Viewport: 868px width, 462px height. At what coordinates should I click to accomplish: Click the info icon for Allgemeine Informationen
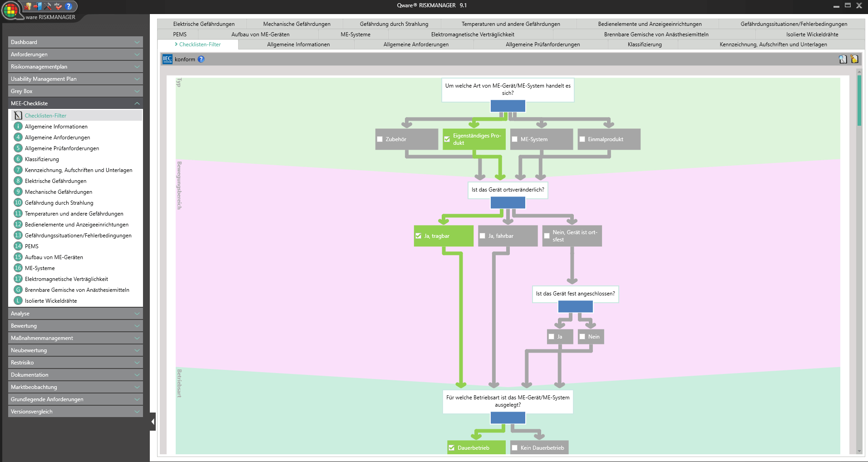click(x=18, y=126)
